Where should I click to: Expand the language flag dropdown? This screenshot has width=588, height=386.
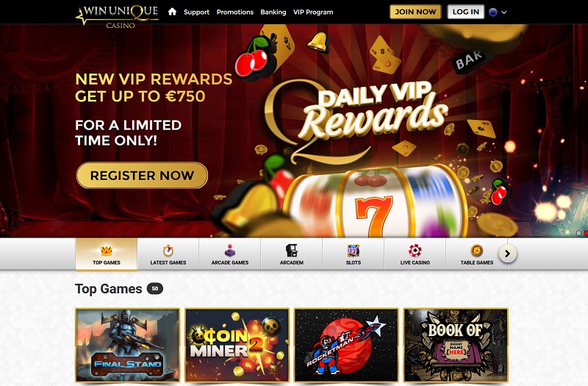[498, 12]
